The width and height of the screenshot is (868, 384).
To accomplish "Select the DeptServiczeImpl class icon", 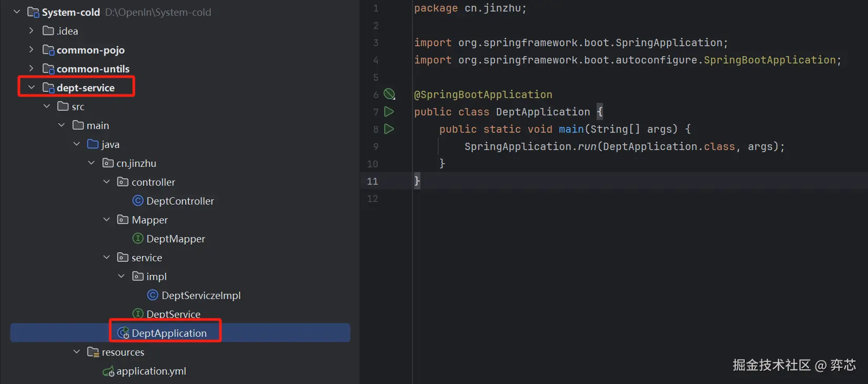I will tap(153, 295).
